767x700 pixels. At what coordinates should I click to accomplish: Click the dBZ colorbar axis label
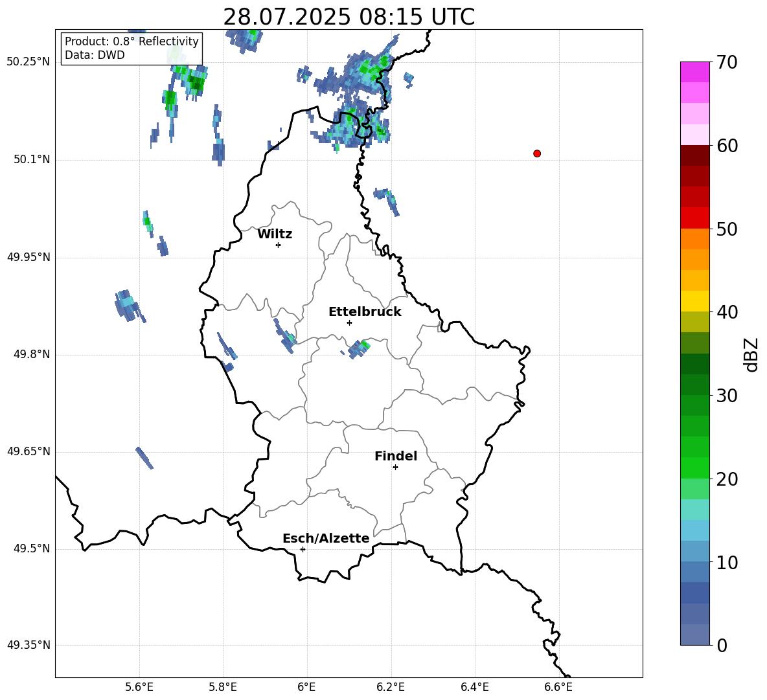pyautogui.click(x=751, y=354)
